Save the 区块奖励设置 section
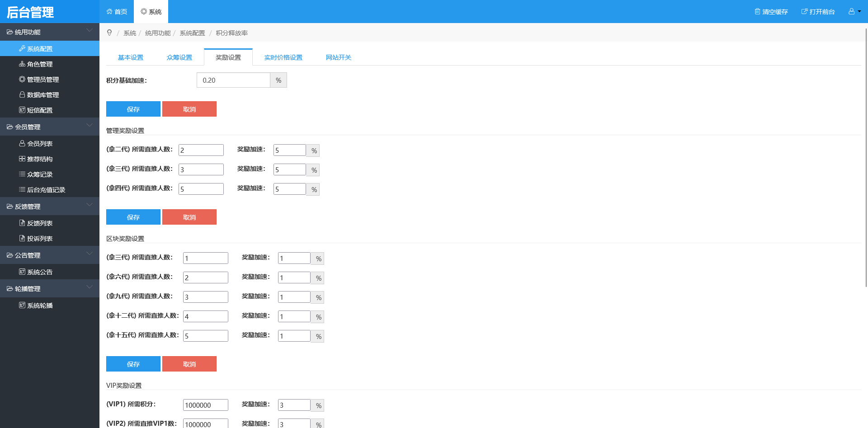The height and width of the screenshot is (428, 868). coord(133,364)
